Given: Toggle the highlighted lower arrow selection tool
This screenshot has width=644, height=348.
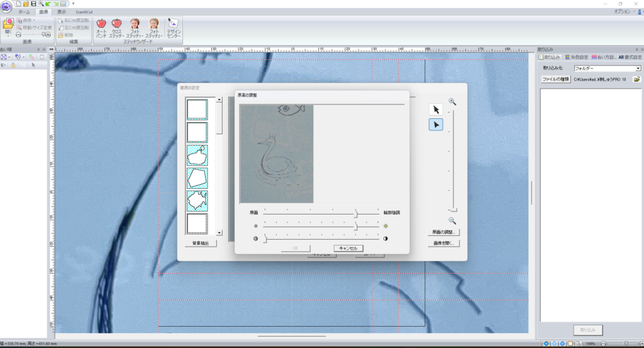Looking at the screenshot, I should coord(435,125).
